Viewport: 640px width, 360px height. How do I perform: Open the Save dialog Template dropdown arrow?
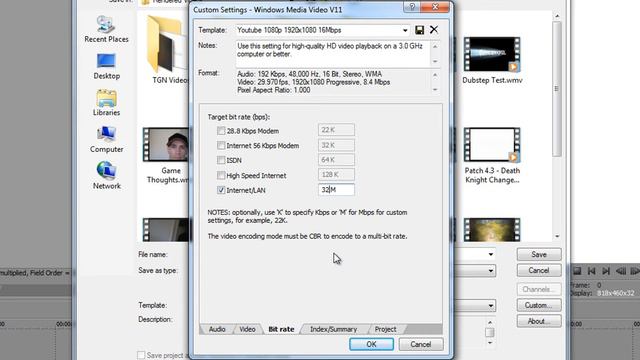(491, 305)
